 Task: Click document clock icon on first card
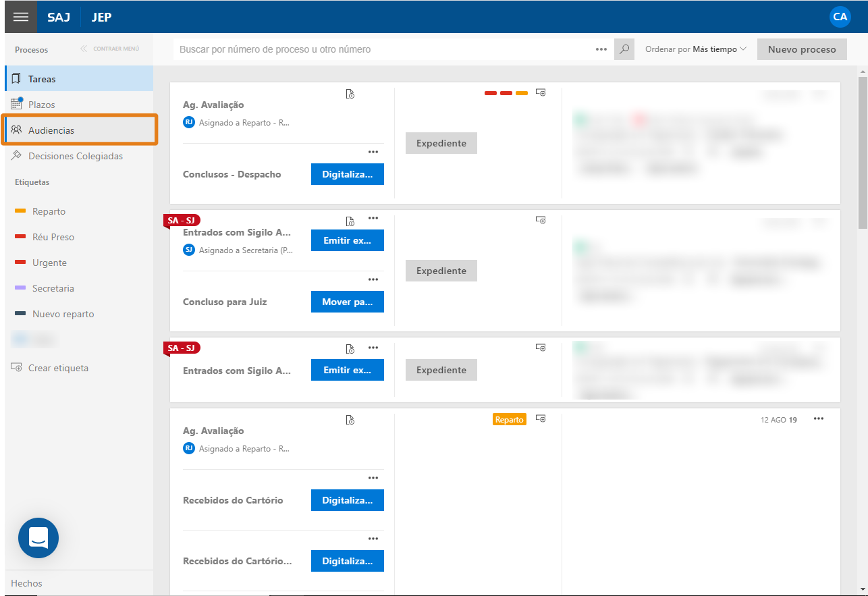coord(350,94)
